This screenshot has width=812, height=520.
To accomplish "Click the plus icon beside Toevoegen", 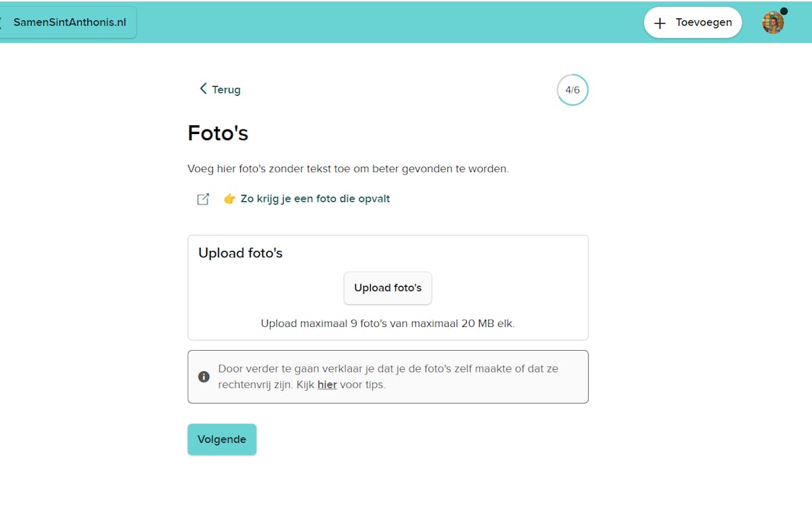I will [x=660, y=23].
